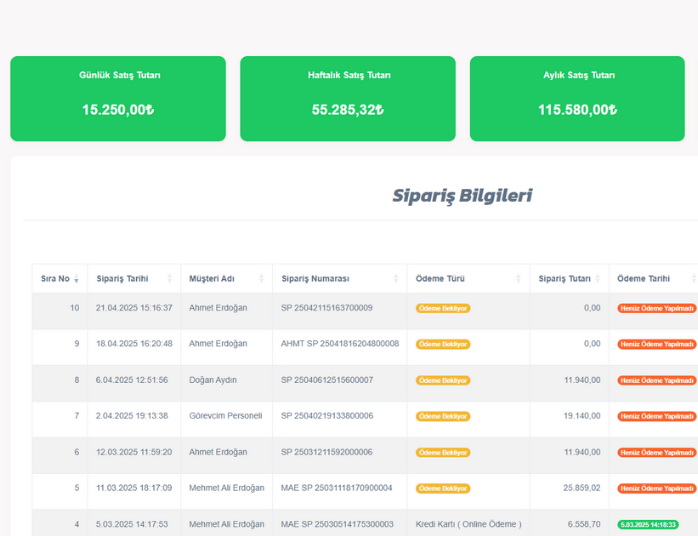Click Henüz Ödeme Yapılmadı badge for order 9
This screenshot has width=698, height=536.
click(656, 344)
